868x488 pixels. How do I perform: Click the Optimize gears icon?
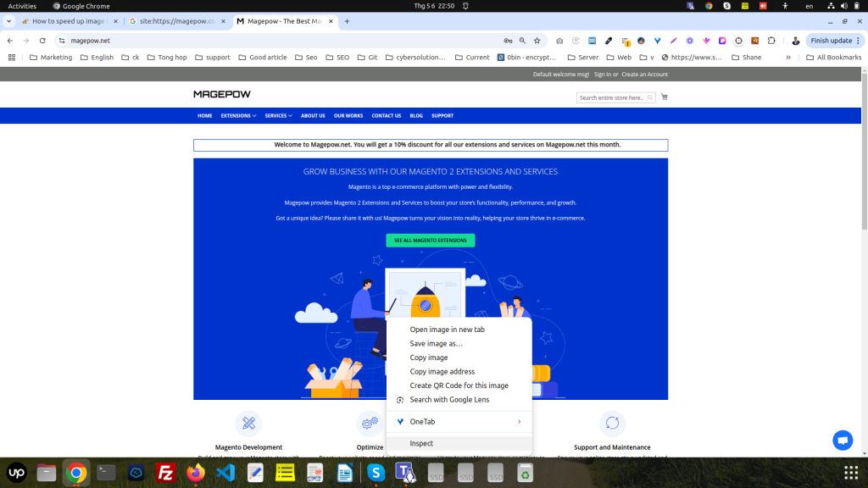370,424
